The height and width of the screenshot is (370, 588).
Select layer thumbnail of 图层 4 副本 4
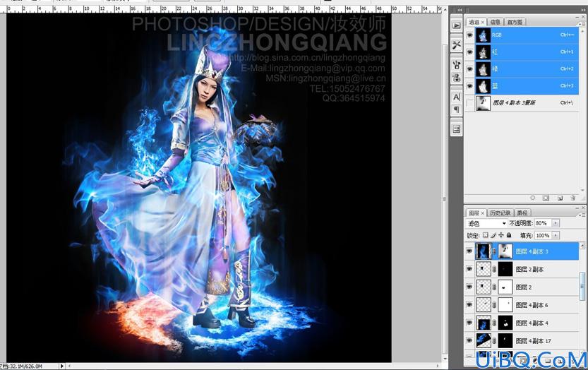tap(484, 323)
